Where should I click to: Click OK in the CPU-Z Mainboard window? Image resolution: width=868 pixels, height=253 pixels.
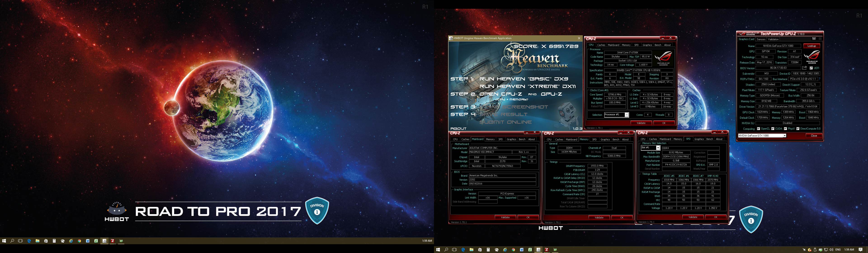tap(528, 217)
